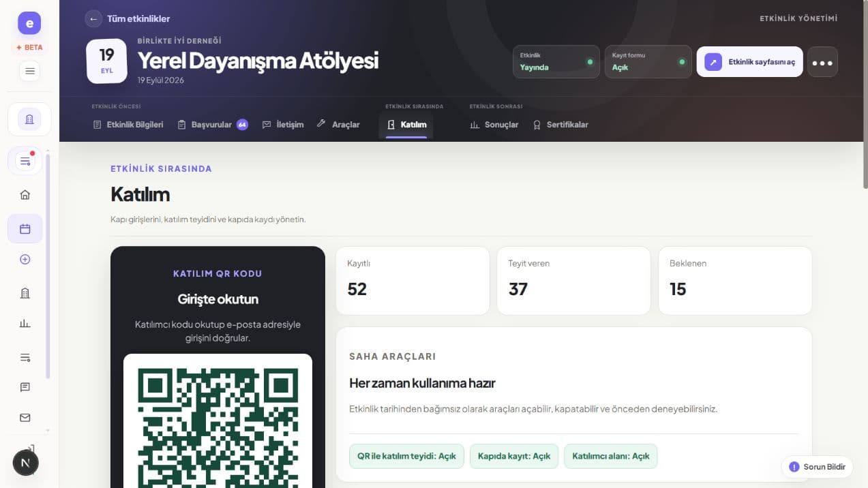Open the Sertifikalar tab
This screenshot has width=868, height=488.
coord(560,125)
